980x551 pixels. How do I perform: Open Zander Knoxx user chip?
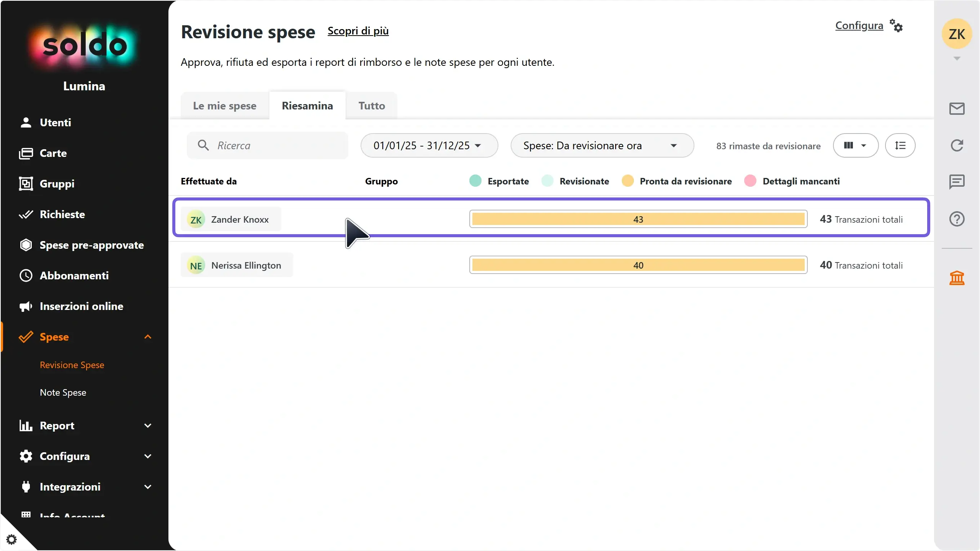[x=231, y=219]
